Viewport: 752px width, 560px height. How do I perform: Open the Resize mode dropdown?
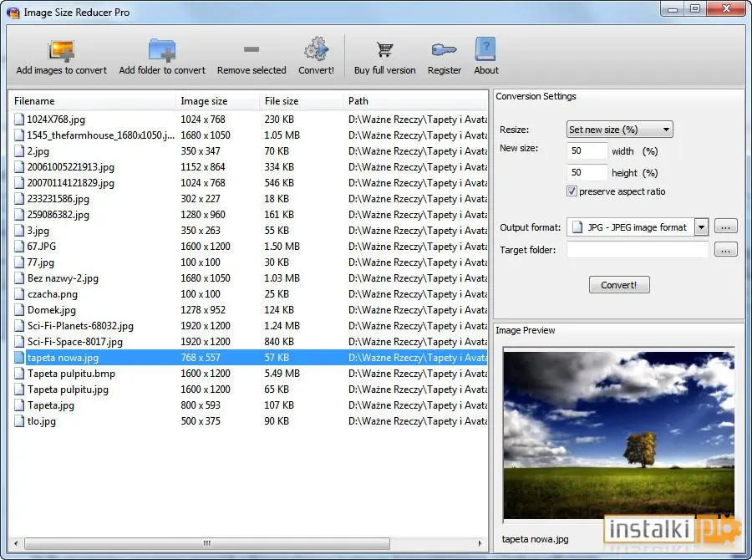[619, 129]
